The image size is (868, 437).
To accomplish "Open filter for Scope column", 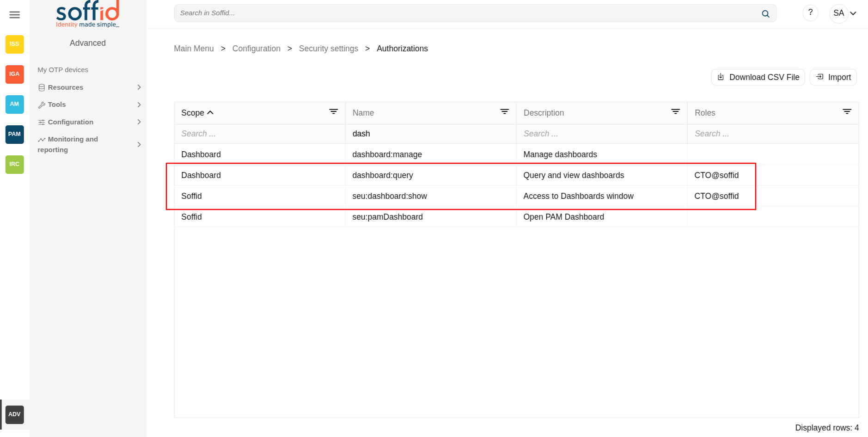I will pos(333,112).
